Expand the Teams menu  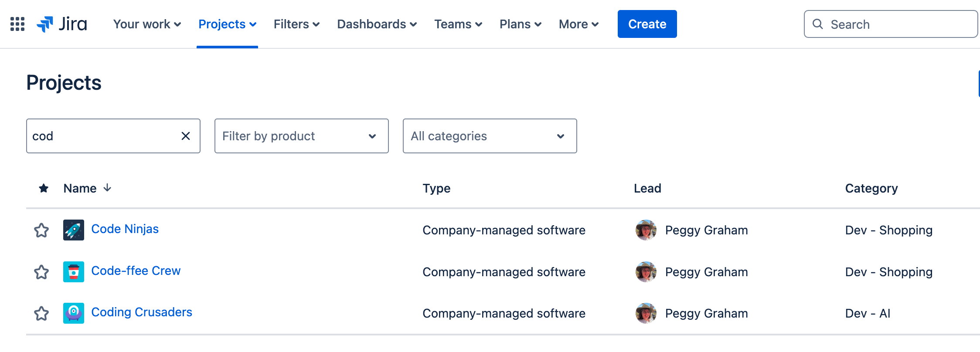458,24
